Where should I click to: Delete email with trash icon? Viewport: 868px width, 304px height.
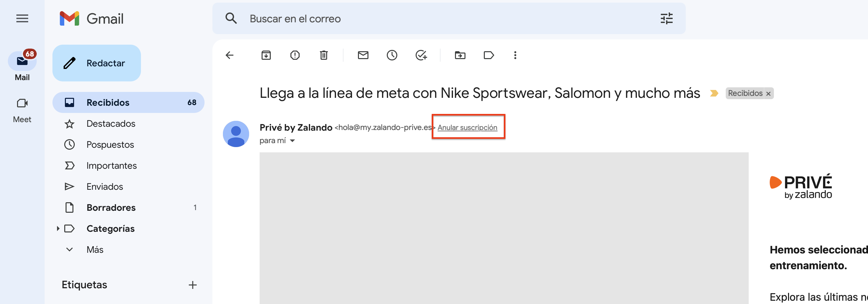click(x=324, y=55)
